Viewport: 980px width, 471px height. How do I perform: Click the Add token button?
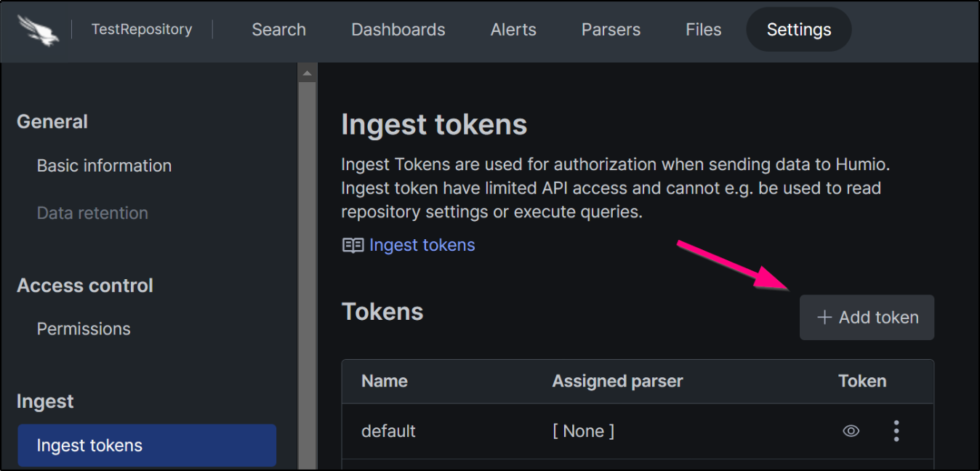[x=867, y=318]
